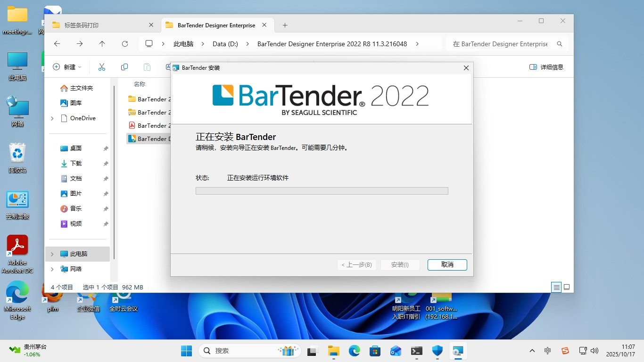Open Task View from taskbar

point(312,351)
